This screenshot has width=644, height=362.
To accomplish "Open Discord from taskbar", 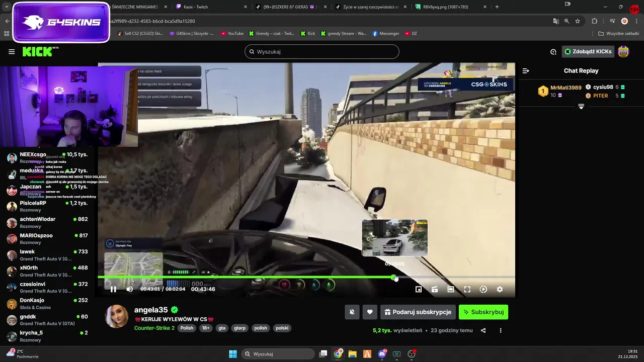I will point(382,354).
